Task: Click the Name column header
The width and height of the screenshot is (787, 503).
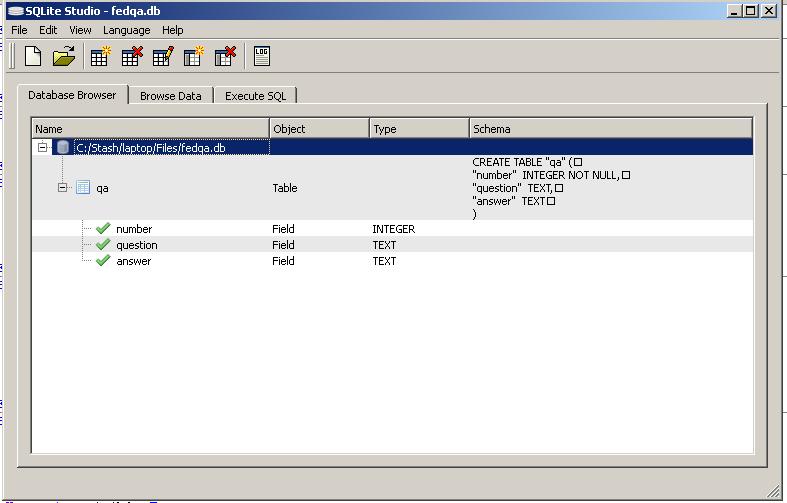Action: coord(151,129)
